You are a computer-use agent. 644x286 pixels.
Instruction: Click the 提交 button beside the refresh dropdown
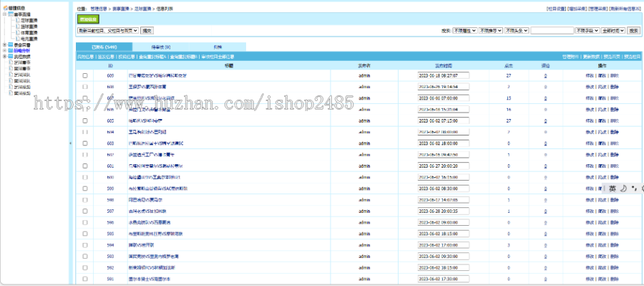pos(147,30)
